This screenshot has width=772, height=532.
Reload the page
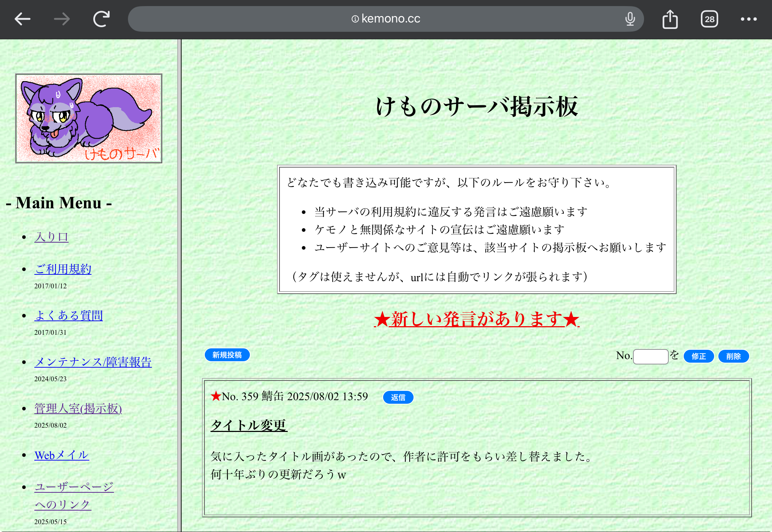coord(102,19)
